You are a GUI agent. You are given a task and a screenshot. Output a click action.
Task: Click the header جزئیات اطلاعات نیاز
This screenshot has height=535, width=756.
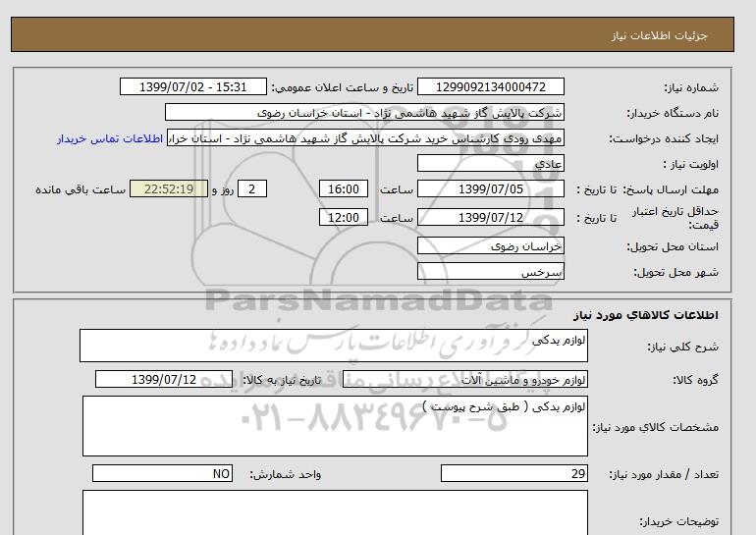[x=659, y=35]
